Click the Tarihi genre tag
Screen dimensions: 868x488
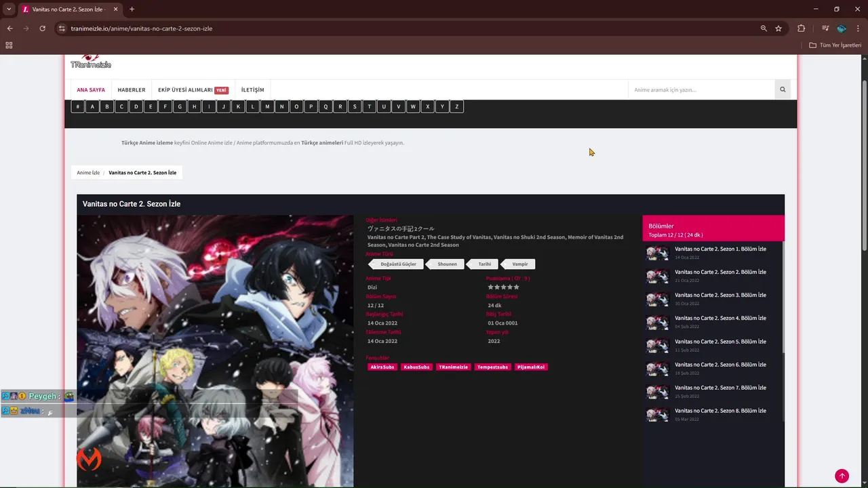tap(484, 264)
